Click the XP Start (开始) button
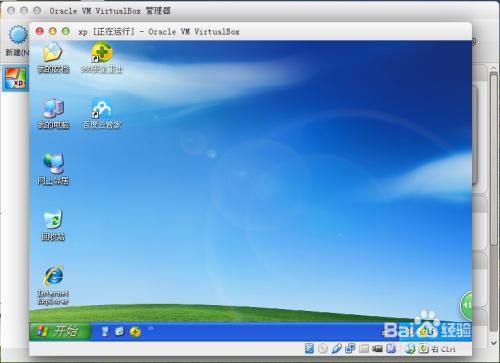500x363 pixels. [60, 331]
